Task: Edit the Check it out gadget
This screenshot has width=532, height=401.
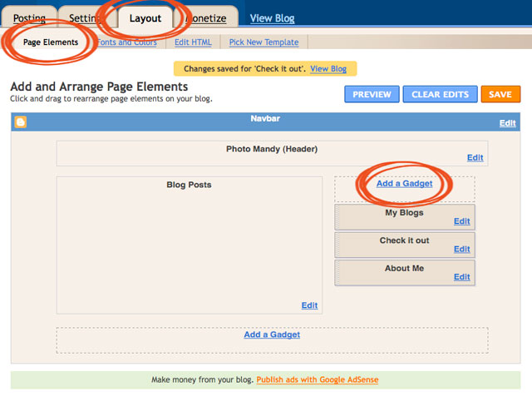Action: pos(462,249)
